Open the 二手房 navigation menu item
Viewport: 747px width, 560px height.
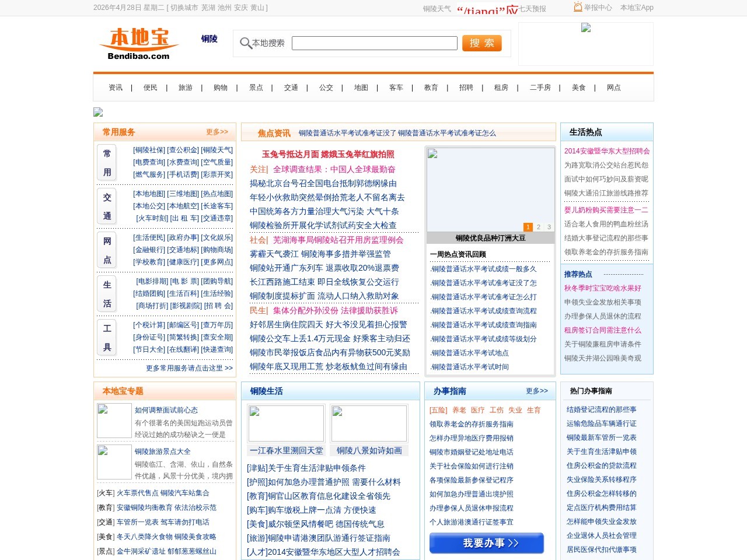coord(540,87)
